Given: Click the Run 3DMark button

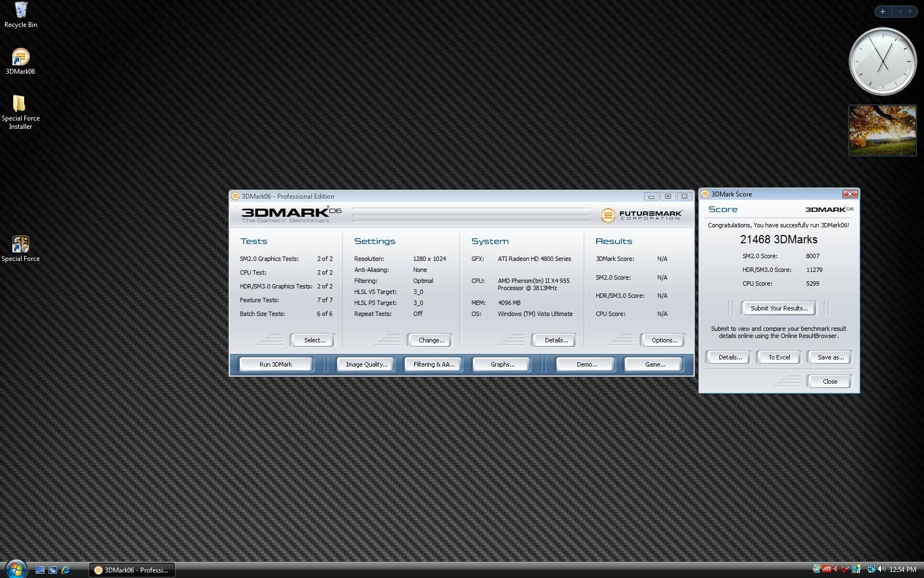Looking at the screenshot, I should (276, 364).
